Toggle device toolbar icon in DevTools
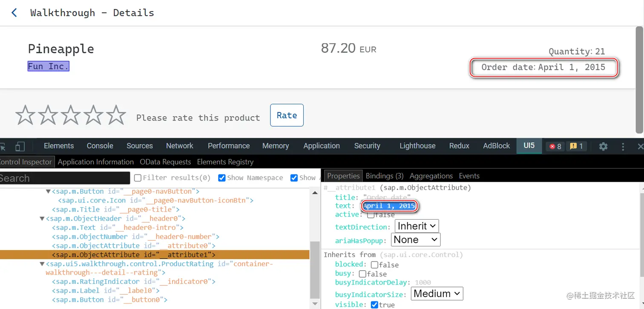Image resolution: width=644 pixels, height=309 pixels. [20, 146]
